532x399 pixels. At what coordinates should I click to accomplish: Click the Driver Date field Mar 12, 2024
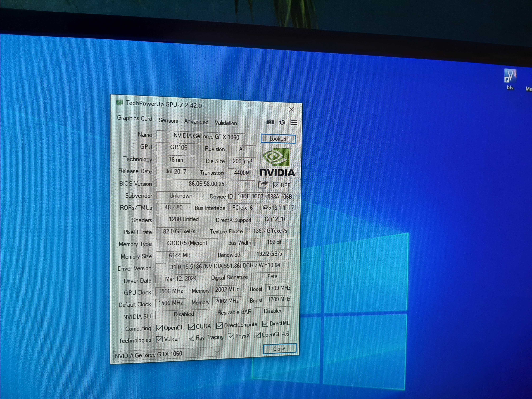pos(181,279)
